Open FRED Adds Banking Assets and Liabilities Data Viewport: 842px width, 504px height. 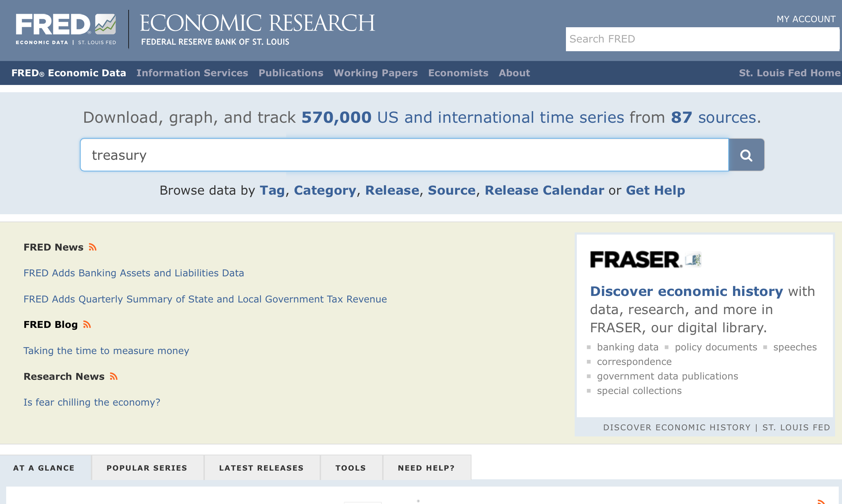(134, 273)
